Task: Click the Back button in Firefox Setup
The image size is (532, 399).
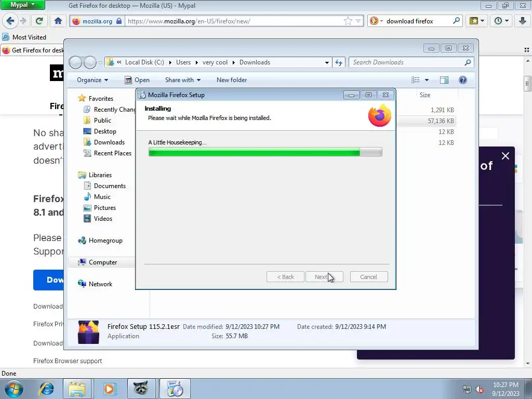Action: pos(285,277)
